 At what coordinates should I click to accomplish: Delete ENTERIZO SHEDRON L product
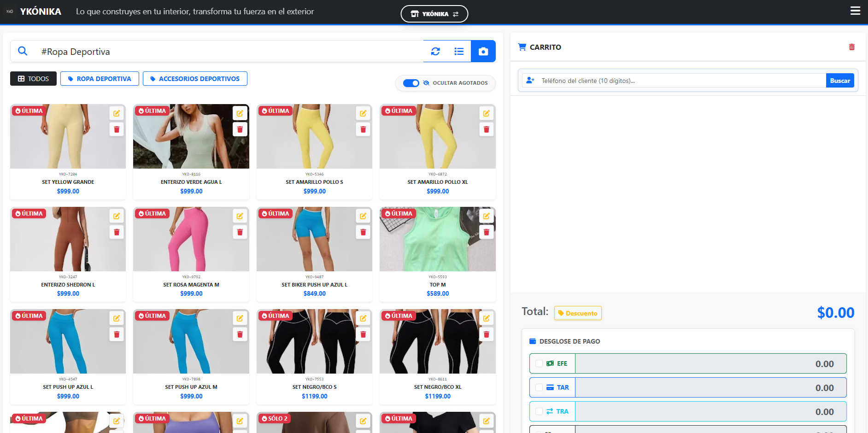click(117, 232)
